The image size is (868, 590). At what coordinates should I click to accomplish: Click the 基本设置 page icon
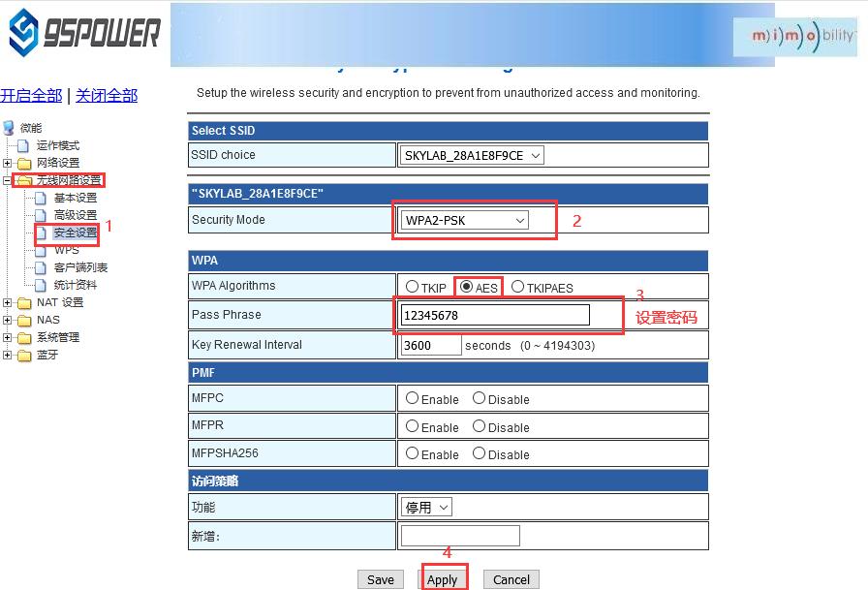pos(41,198)
